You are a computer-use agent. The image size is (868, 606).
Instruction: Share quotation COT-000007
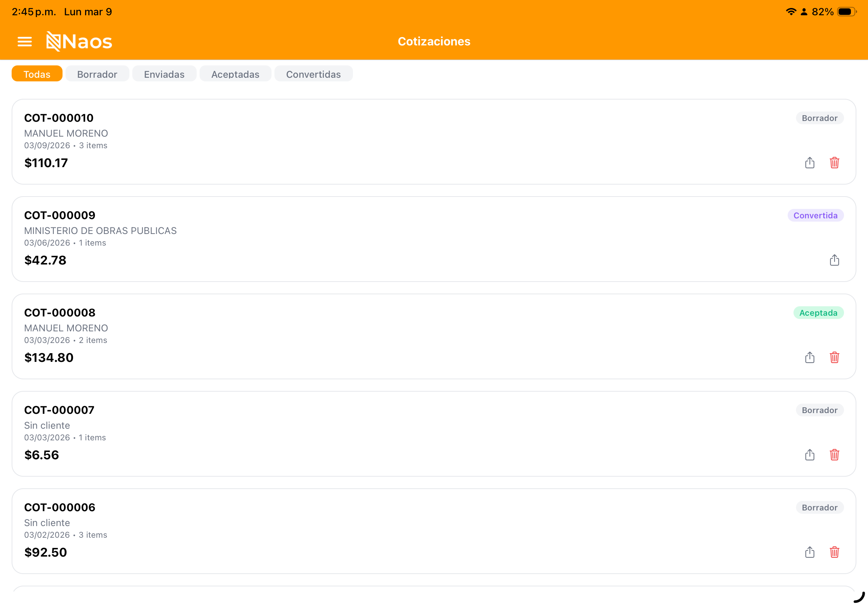coord(809,455)
